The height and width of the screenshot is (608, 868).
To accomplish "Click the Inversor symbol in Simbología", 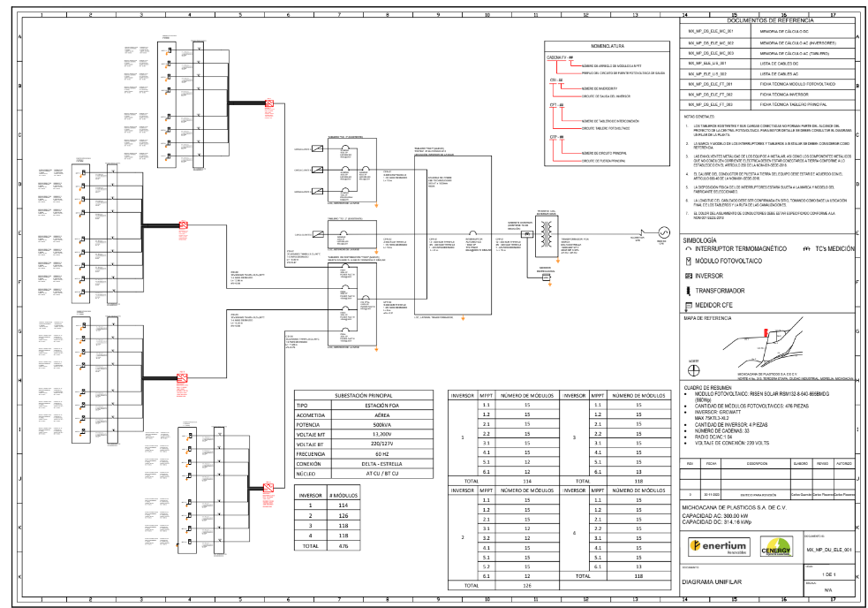I will click(x=690, y=276).
